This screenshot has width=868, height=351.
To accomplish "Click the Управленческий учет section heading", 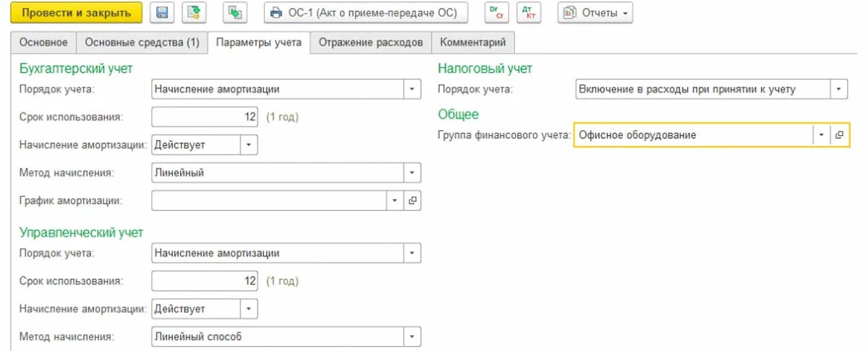I will pyautogui.click(x=81, y=232).
